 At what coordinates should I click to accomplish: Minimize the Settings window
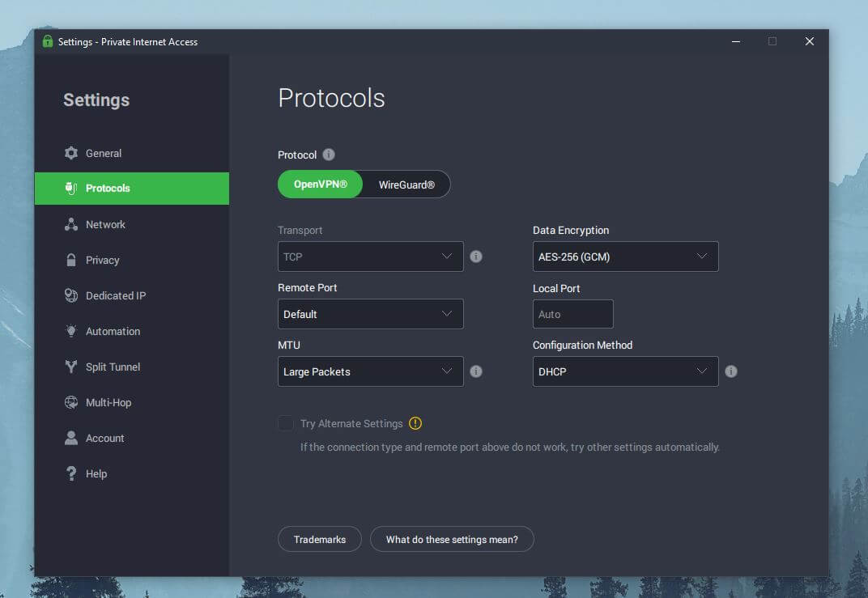(x=736, y=41)
